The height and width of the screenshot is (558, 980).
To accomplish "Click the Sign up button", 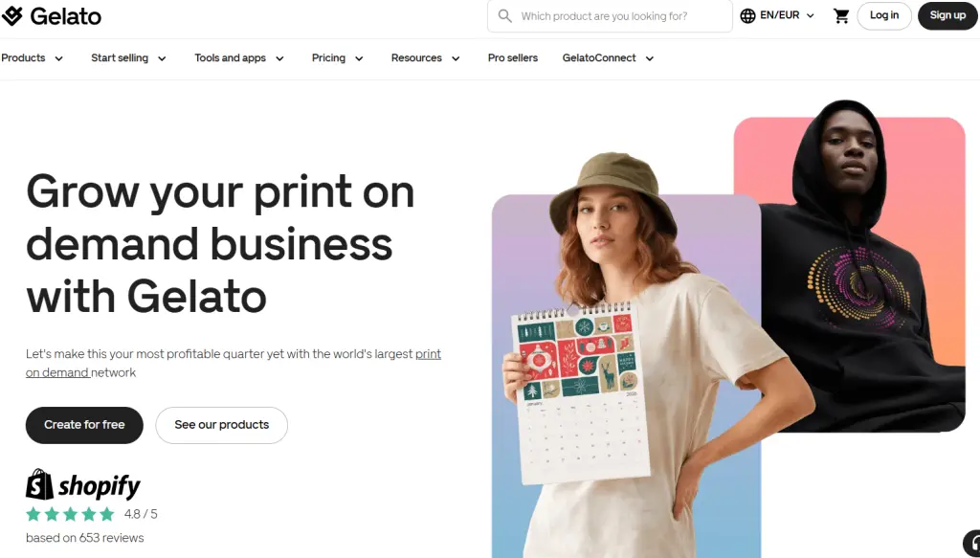I will [x=947, y=15].
